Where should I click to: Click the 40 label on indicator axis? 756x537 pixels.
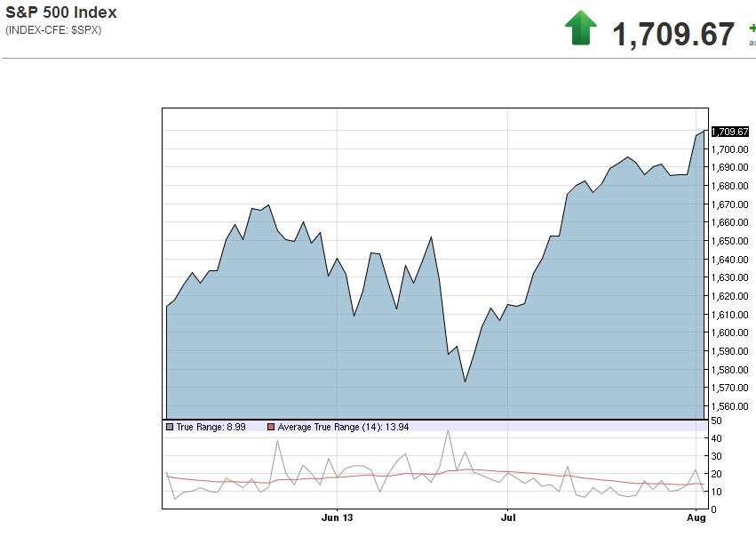(716, 438)
